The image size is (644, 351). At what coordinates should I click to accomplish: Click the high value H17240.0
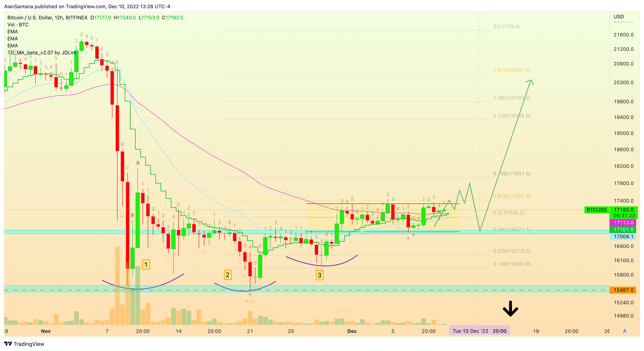[125, 17]
